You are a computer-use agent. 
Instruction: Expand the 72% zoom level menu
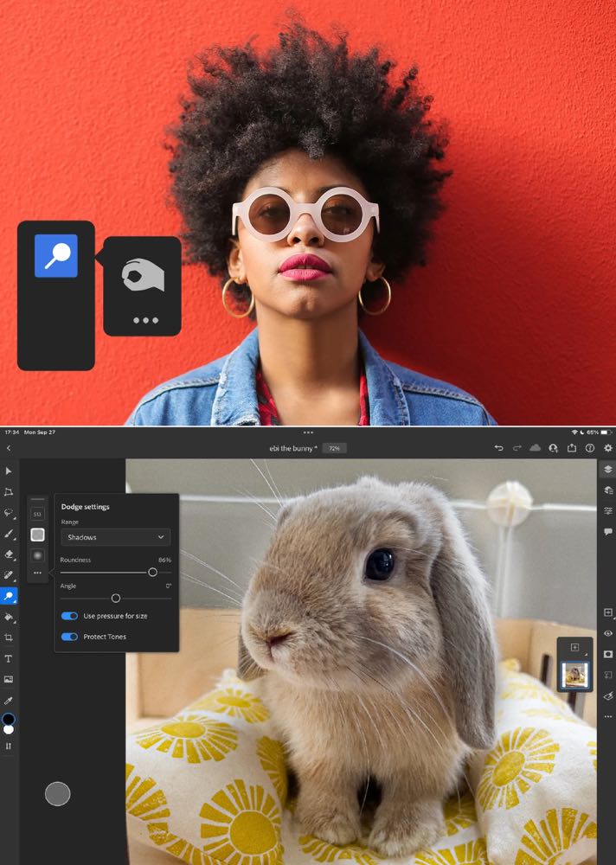tap(333, 448)
